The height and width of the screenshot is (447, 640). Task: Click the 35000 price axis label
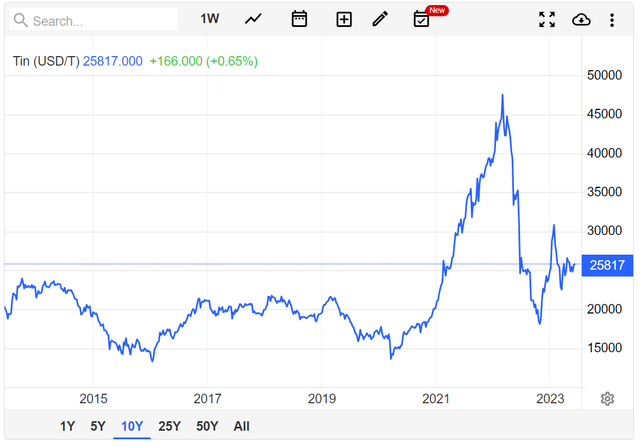pyautogui.click(x=604, y=192)
